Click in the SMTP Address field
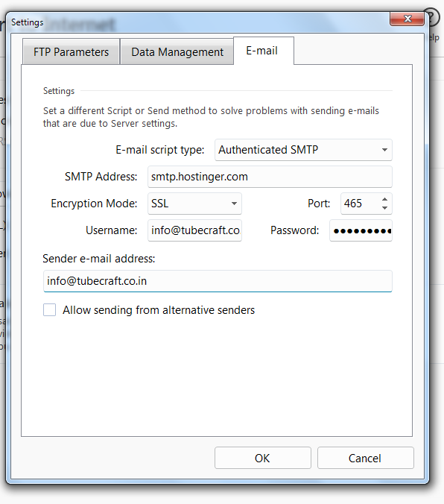The height and width of the screenshot is (504, 444). [x=270, y=177]
